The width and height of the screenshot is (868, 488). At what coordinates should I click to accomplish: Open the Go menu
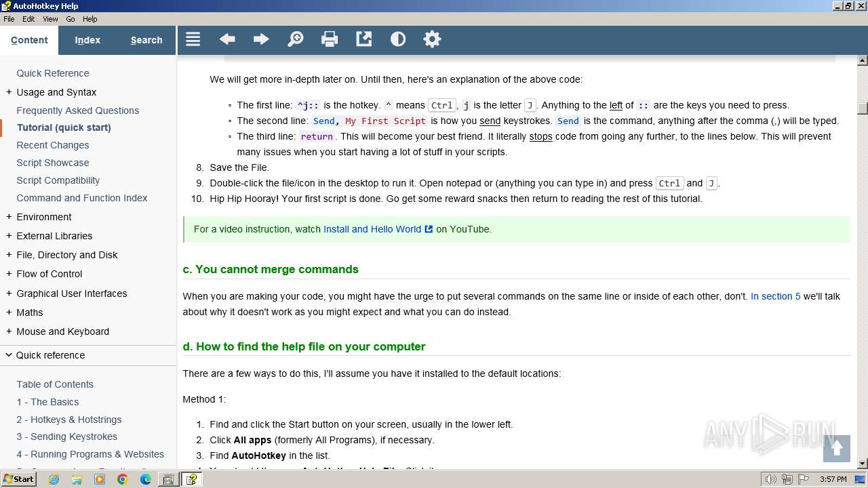click(71, 19)
